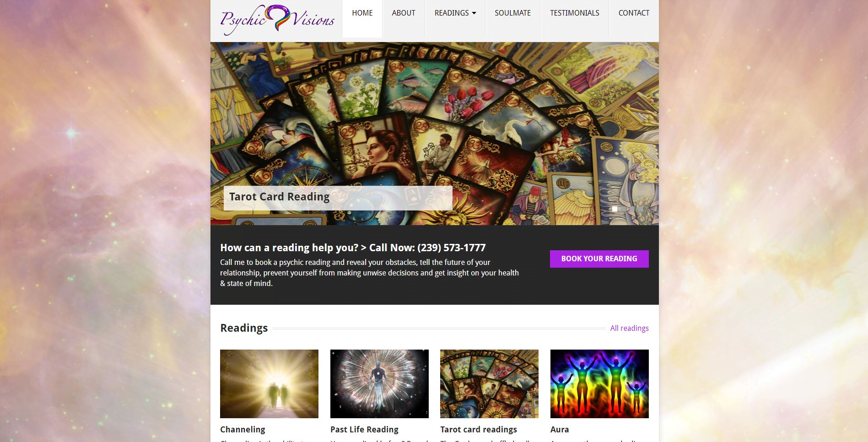This screenshot has width=868, height=442.
Task: Click the Past Life Reading heading
Action: 364,430
